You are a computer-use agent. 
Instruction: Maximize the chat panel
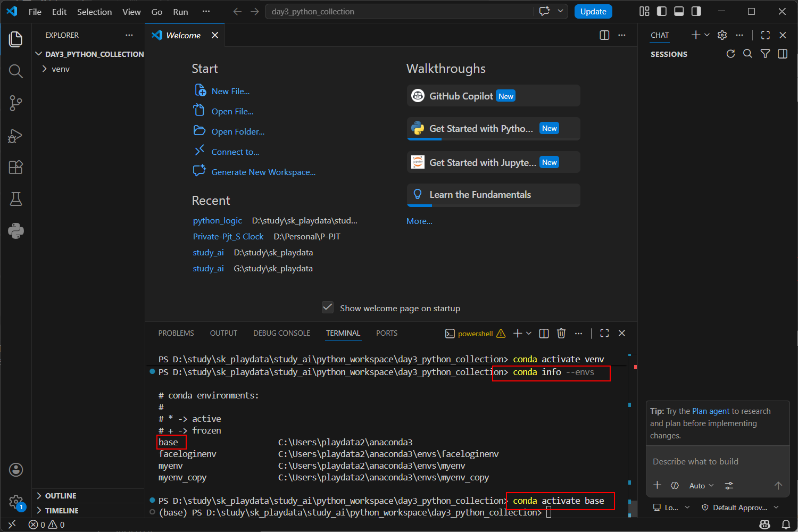pos(766,35)
